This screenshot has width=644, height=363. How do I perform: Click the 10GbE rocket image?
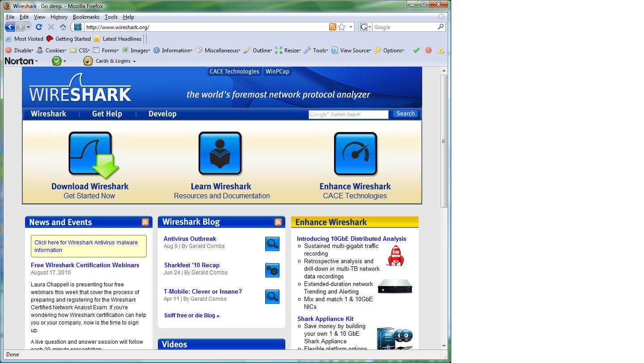[x=395, y=256]
